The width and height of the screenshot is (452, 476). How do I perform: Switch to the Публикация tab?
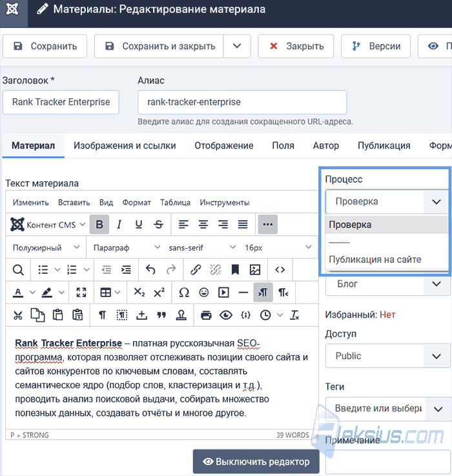pos(384,145)
